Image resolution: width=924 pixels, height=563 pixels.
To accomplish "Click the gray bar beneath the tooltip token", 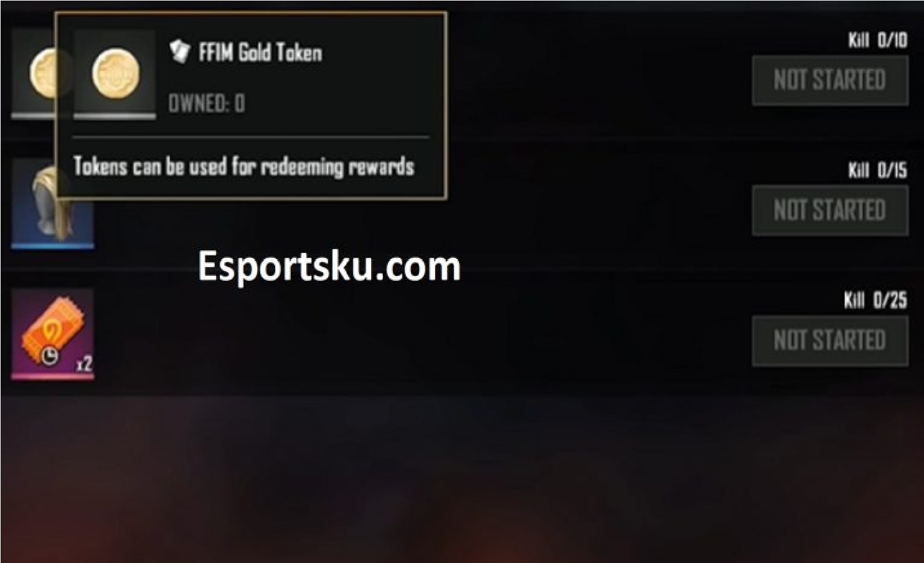I will point(115,116).
